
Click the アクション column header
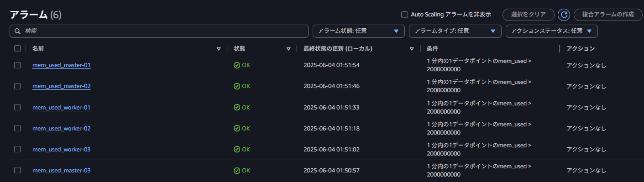pos(581,48)
